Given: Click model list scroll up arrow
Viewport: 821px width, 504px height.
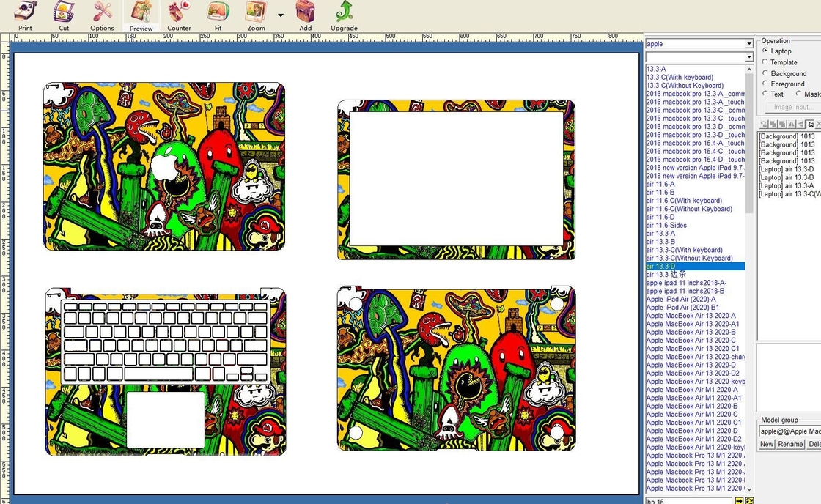Looking at the screenshot, I should pos(749,69).
